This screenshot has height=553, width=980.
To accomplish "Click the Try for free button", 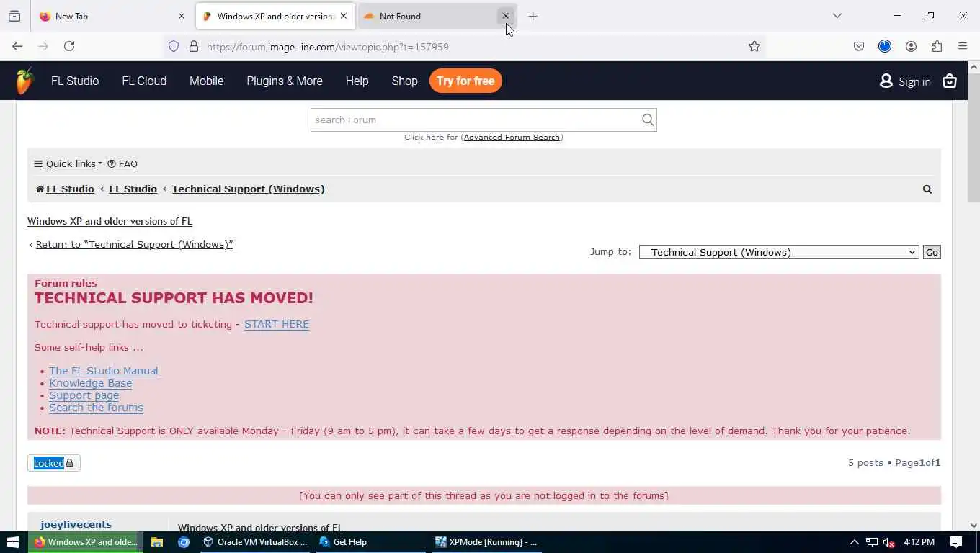I will point(465,81).
